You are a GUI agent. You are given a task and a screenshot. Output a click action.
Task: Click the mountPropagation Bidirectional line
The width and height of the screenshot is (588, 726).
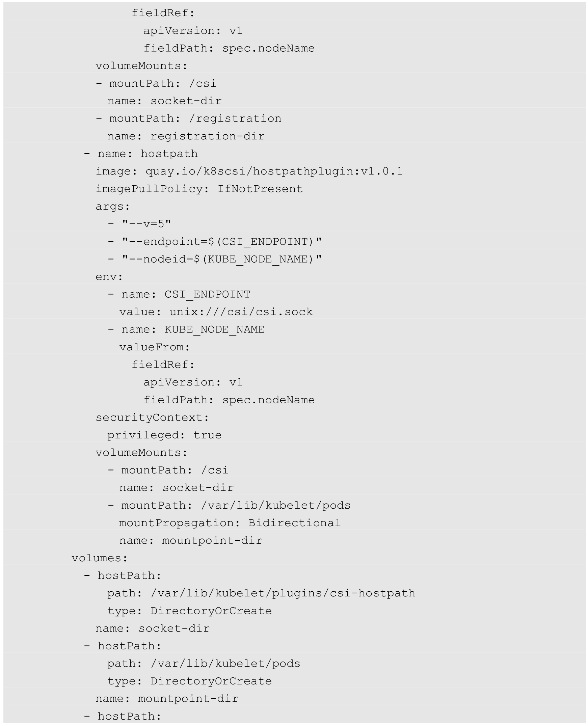(230, 523)
